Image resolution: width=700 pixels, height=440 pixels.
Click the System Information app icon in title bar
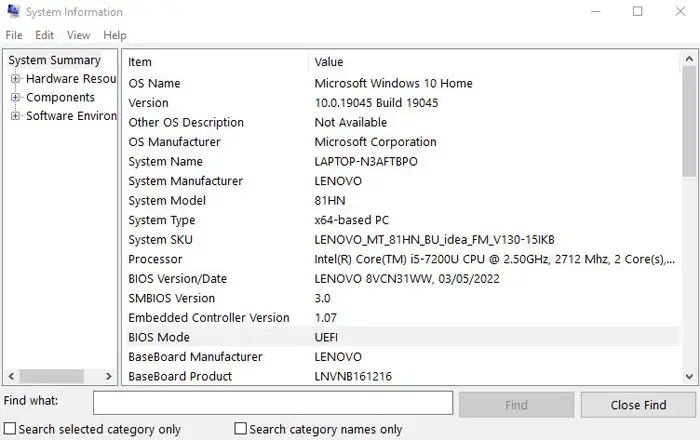11,12
